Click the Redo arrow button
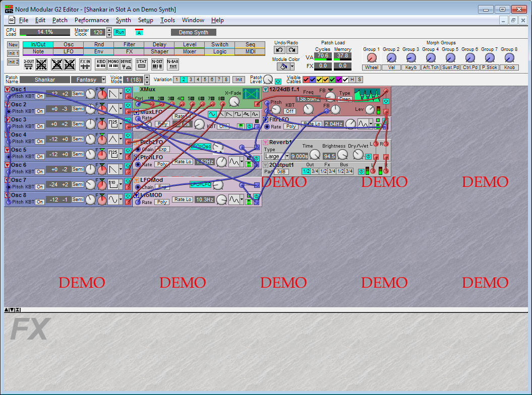Screen dimensions: 532x395 click(291, 50)
